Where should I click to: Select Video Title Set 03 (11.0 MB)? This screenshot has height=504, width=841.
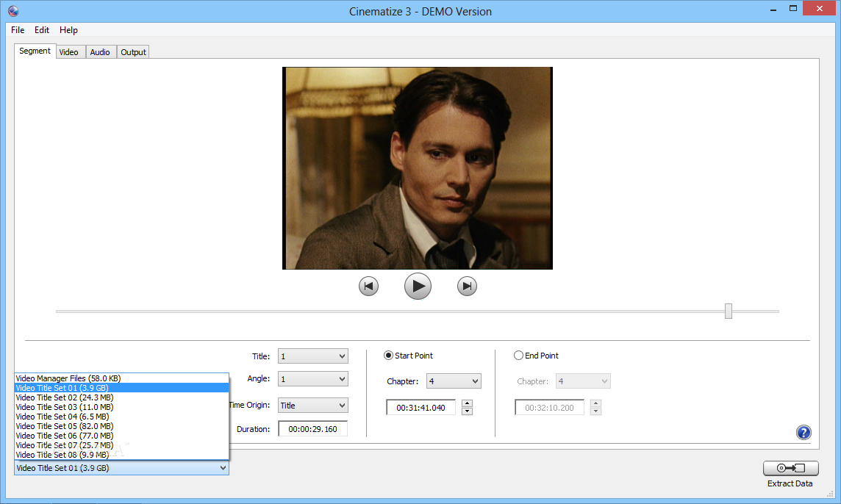(122, 408)
